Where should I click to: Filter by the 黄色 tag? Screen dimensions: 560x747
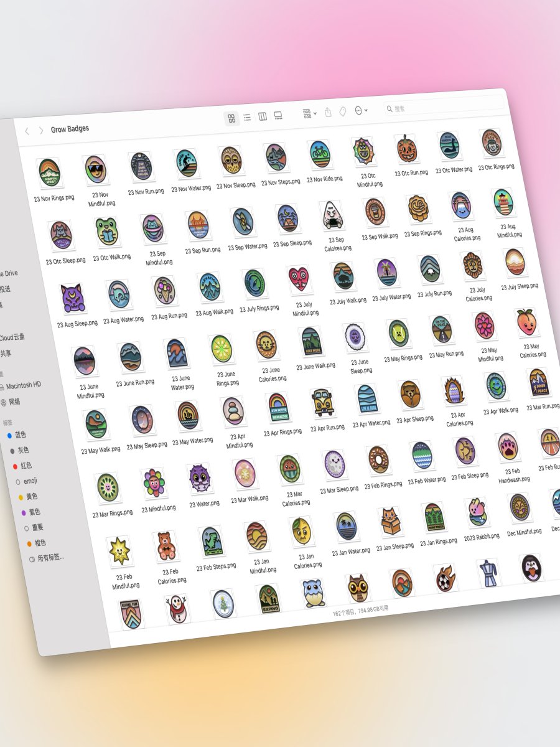(29, 497)
